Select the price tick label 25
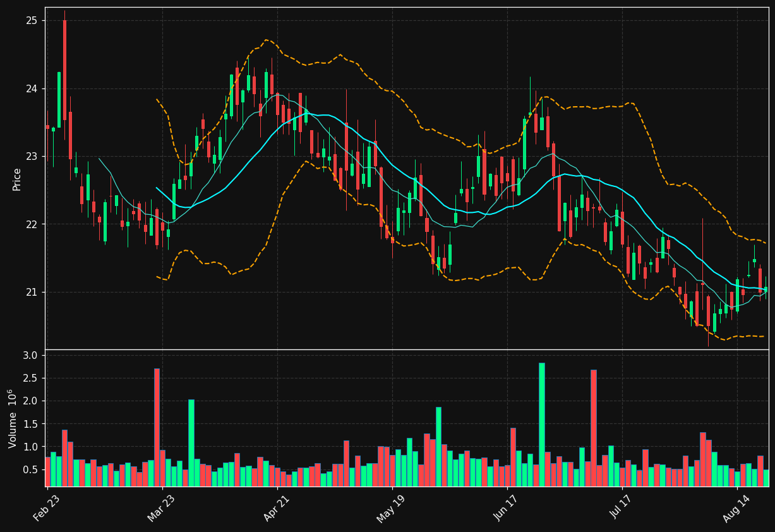 coord(32,21)
